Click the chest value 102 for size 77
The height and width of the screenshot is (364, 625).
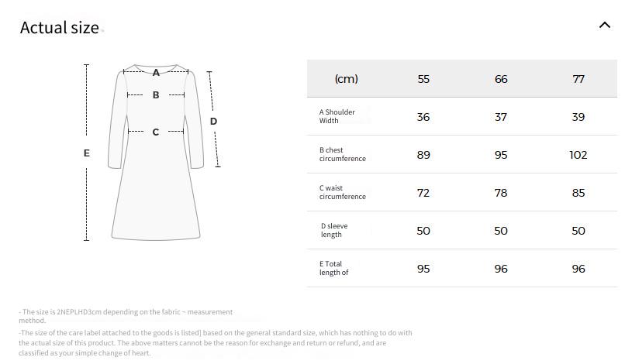(x=578, y=155)
